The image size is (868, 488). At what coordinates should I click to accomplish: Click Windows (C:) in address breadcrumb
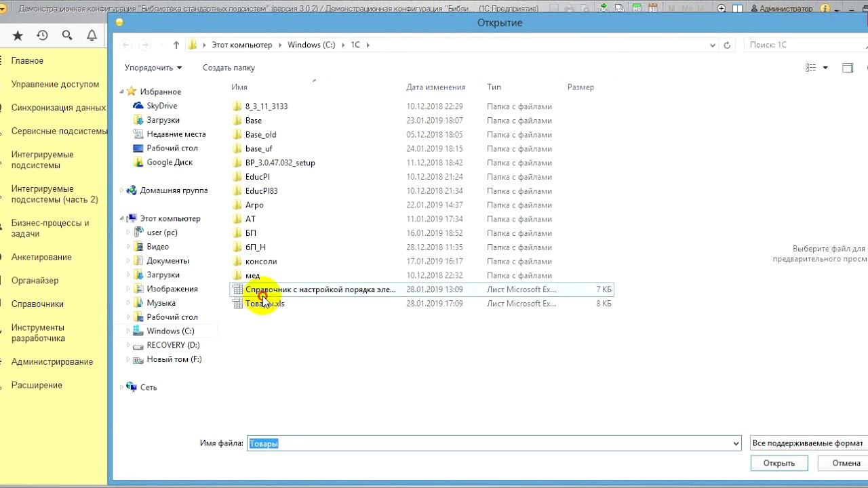(311, 45)
